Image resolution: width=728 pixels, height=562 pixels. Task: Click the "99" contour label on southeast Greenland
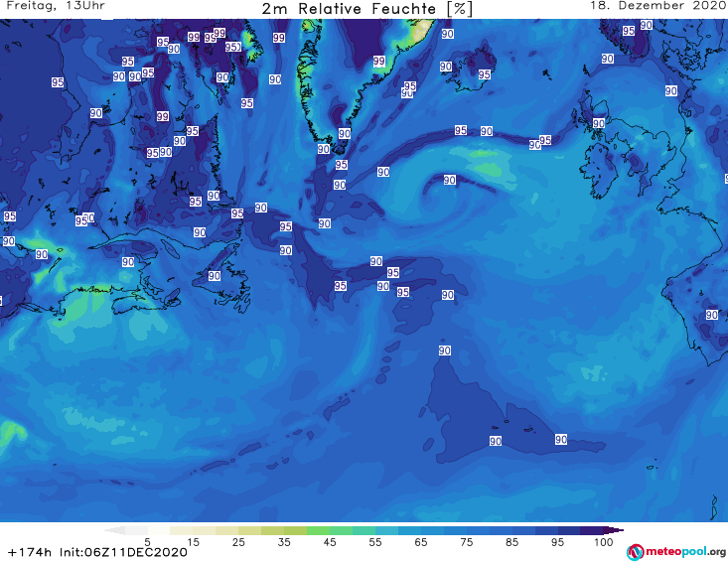point(378,61)
